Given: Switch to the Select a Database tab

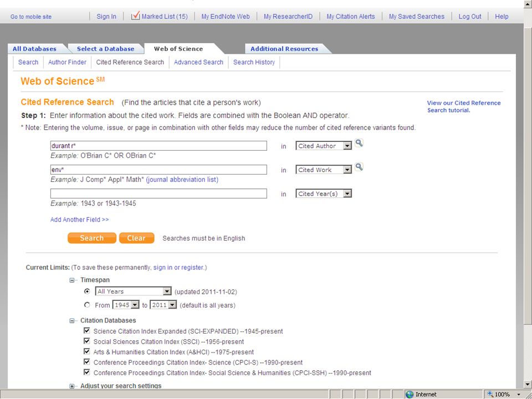Looking at the screenshot, I should click(105, 49).
